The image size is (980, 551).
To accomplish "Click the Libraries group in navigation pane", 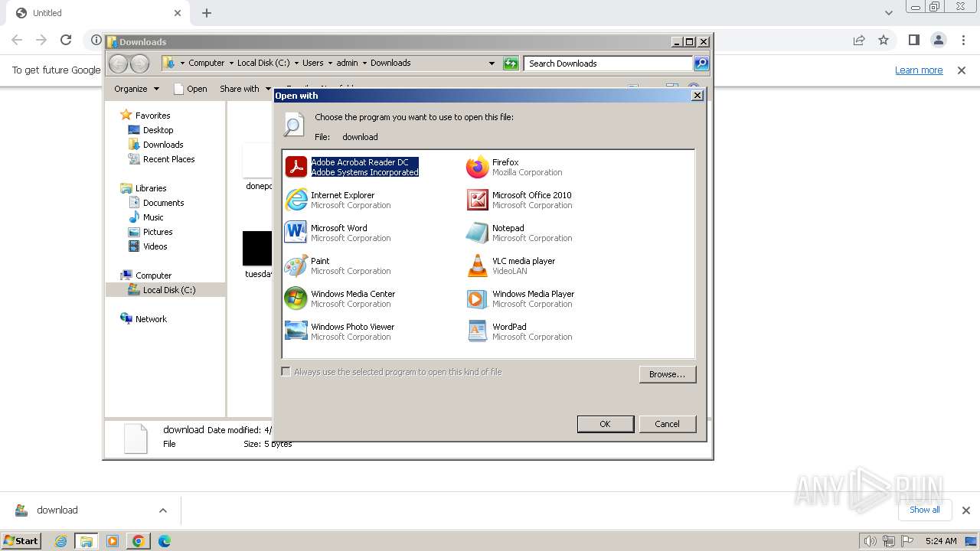I will tap(151, 188).
